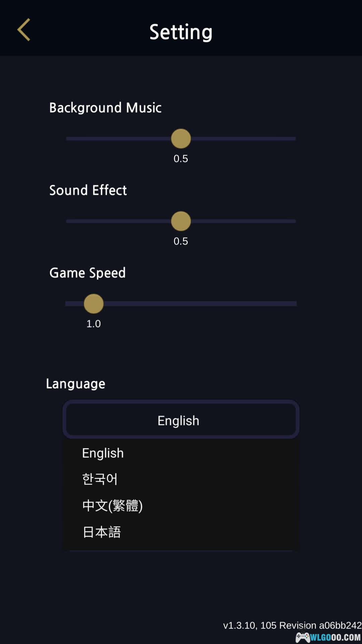The height and width of the screenshot is (644, 362).
Task: Click the Background Music slider knob
Action: (x=181, y=139)
